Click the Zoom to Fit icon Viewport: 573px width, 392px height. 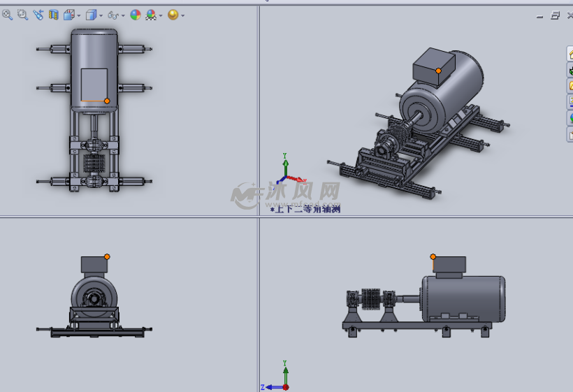pos(7,15)
